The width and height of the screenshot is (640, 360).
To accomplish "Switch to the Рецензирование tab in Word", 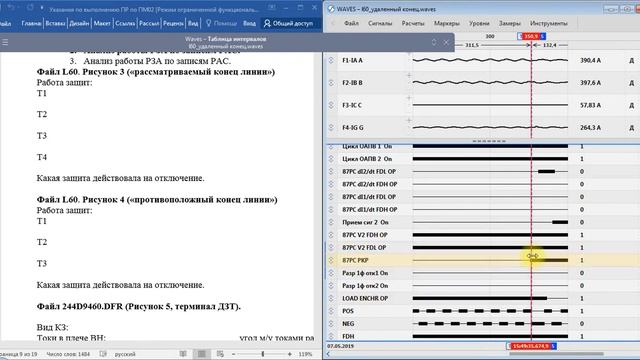I will (173, 24).
